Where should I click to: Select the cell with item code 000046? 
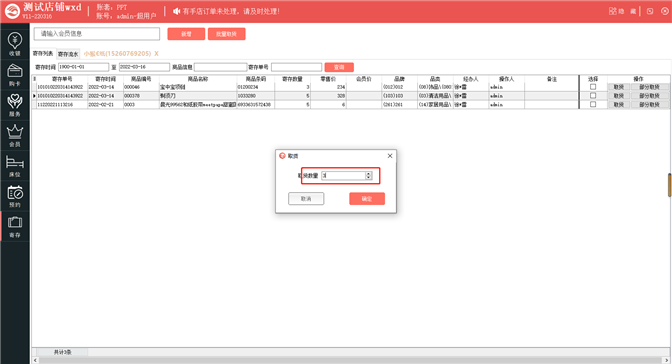tap(141, 87)
